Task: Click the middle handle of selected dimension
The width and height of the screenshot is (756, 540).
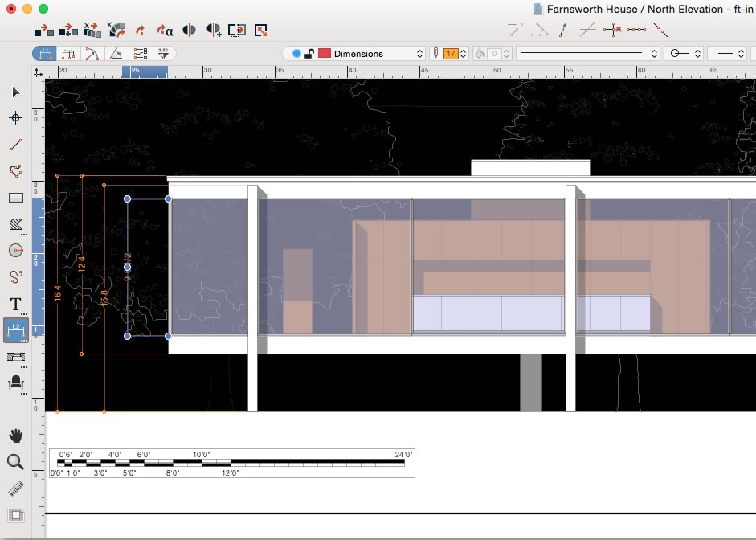Action: tap(127, 267)
